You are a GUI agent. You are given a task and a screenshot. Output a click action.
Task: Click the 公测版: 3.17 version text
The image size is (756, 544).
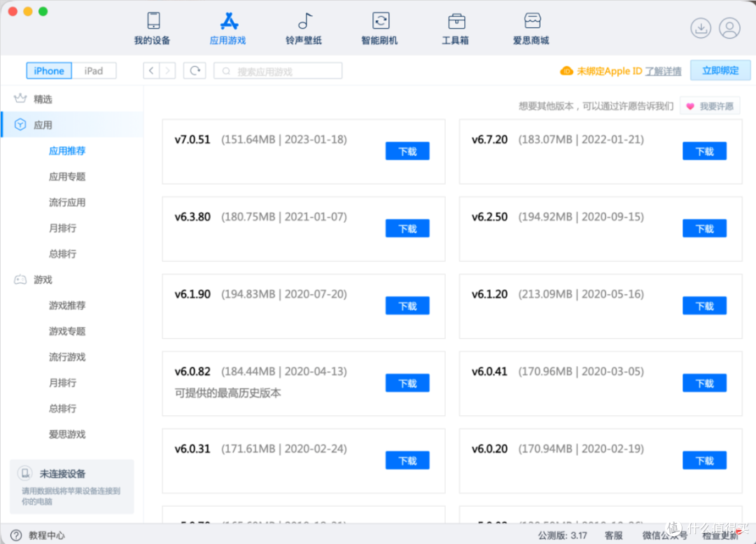562,536
